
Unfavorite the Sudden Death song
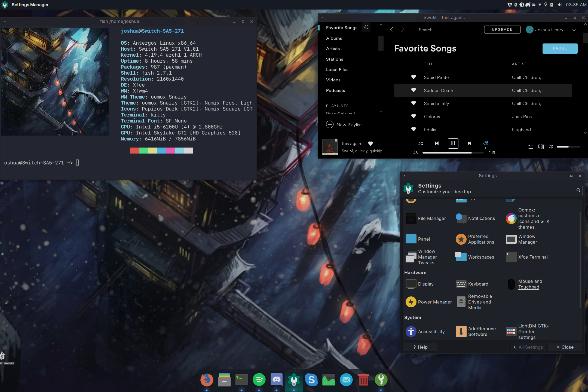414,90
